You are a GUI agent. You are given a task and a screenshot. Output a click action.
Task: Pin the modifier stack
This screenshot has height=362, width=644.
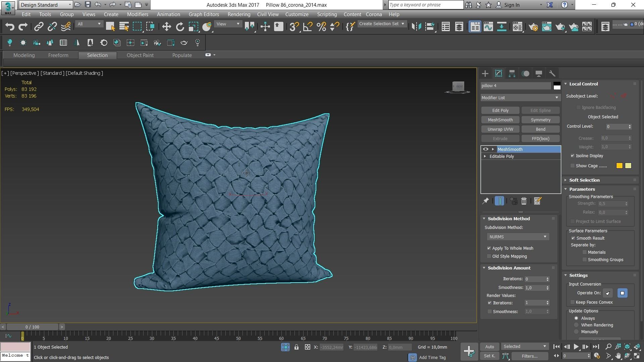485,201
